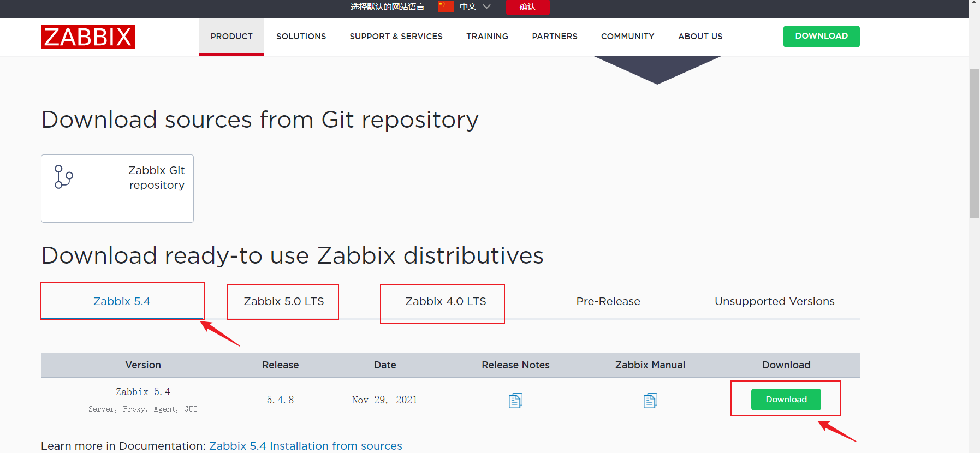Click the Chinese flag icon
Screen dimensions: 980x453
pos(446,7)
